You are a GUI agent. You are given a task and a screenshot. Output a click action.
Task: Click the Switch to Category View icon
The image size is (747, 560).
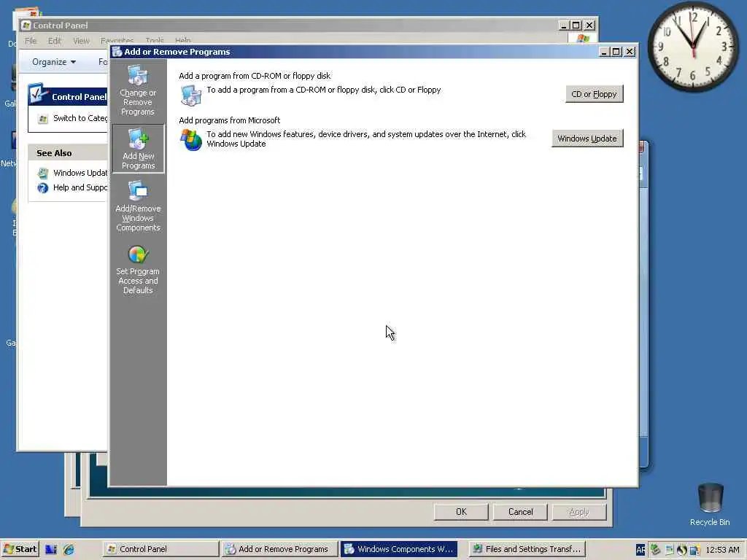pyautogui.click(x=43, y=119)
